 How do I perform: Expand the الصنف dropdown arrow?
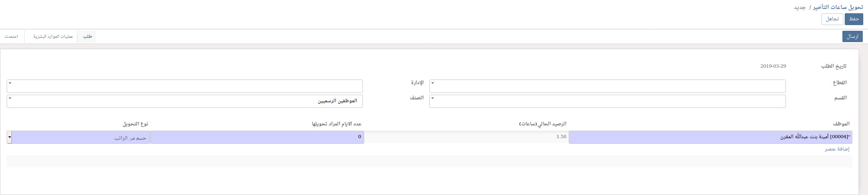(x=10, y=98)
